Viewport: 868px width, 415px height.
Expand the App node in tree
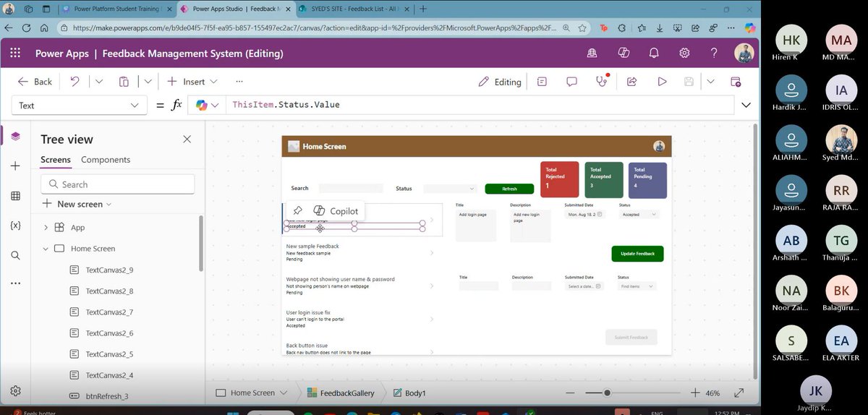(46, 227)
